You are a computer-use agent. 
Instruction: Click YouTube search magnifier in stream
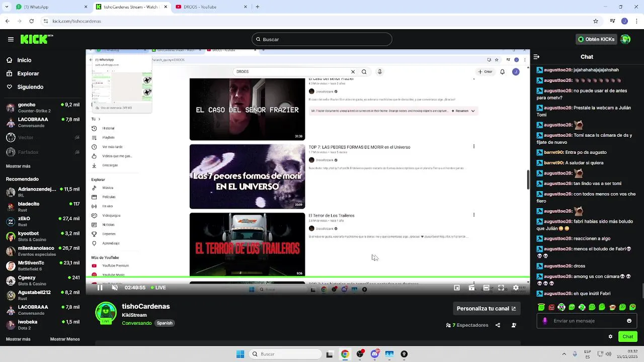(x=364, y=72)
